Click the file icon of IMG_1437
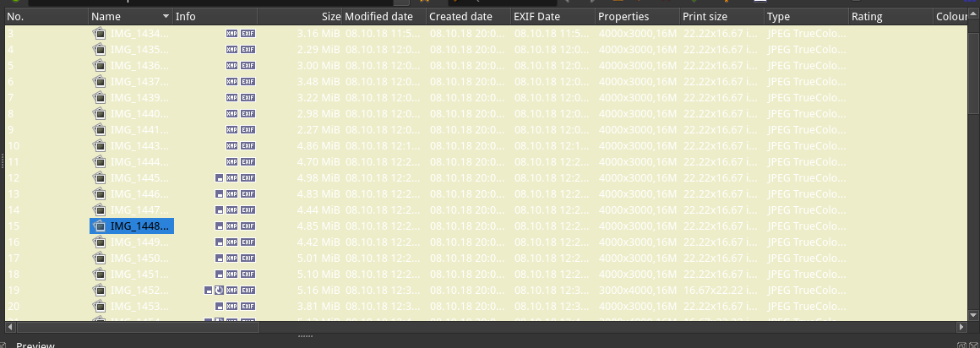 pyautogui.click(x=100, y=81)
